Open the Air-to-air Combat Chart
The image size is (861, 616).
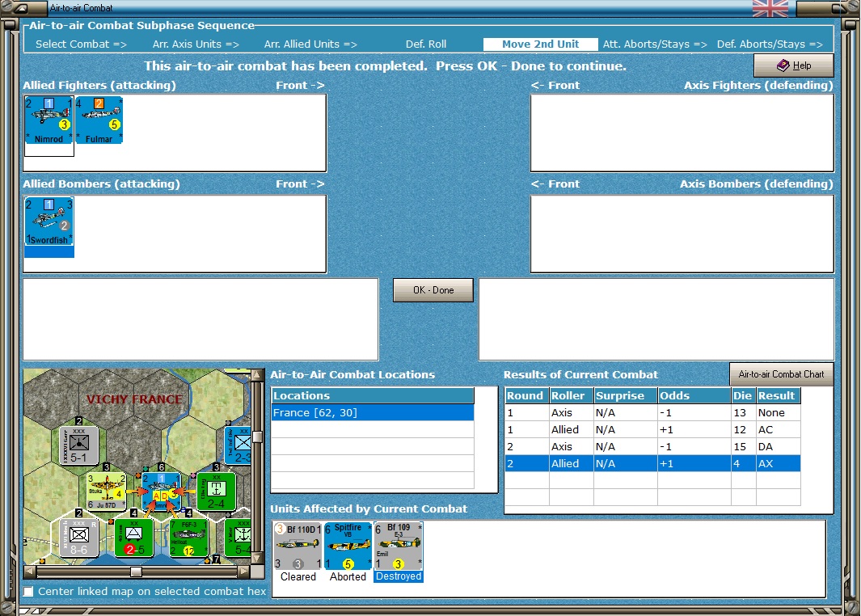click(782, 373)
